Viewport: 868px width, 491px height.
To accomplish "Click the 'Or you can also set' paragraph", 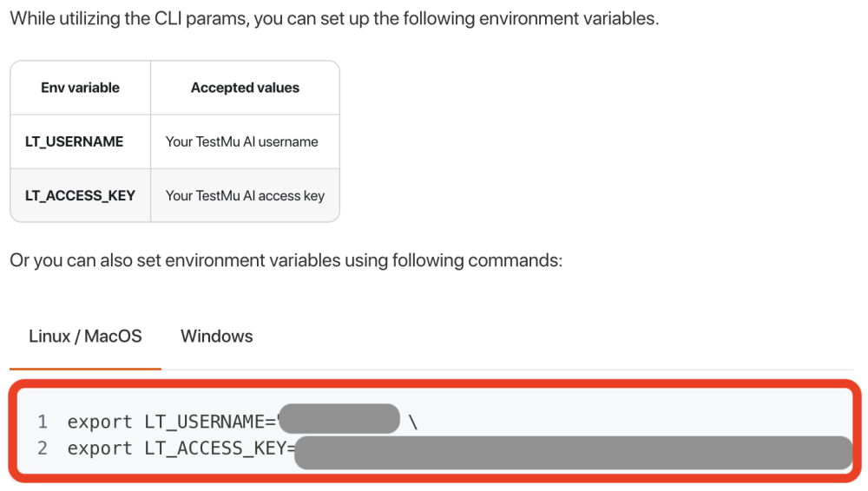I will tap(286, 260).
